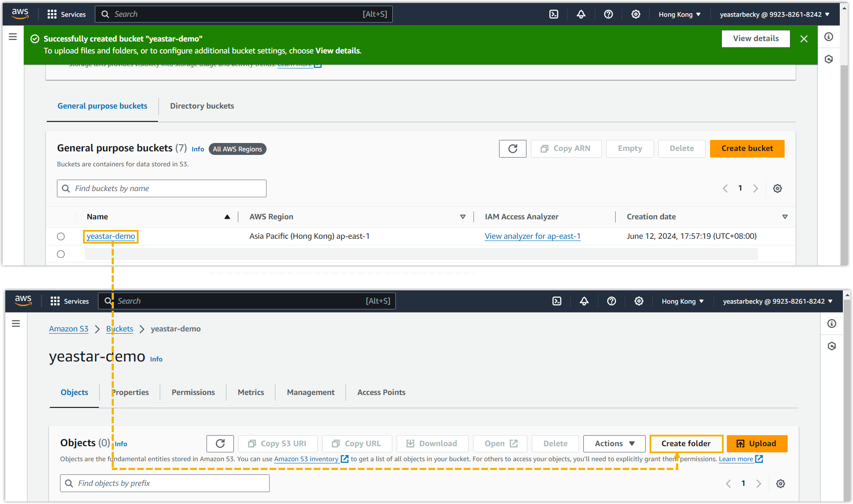
Task: Open the Hong Kong region dropdown in top bar
Action: [679, 14]
